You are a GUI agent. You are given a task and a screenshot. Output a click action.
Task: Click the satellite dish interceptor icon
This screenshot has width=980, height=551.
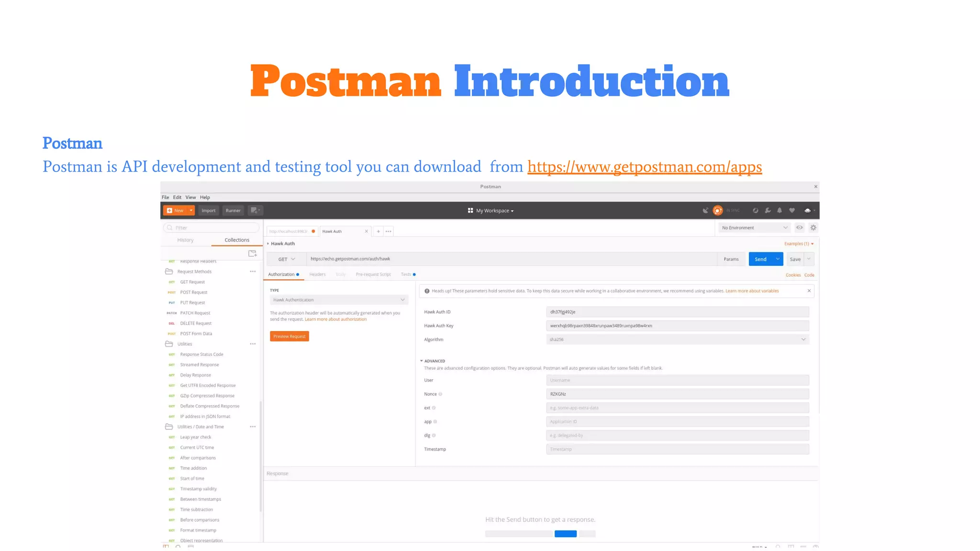pos(705,210)
